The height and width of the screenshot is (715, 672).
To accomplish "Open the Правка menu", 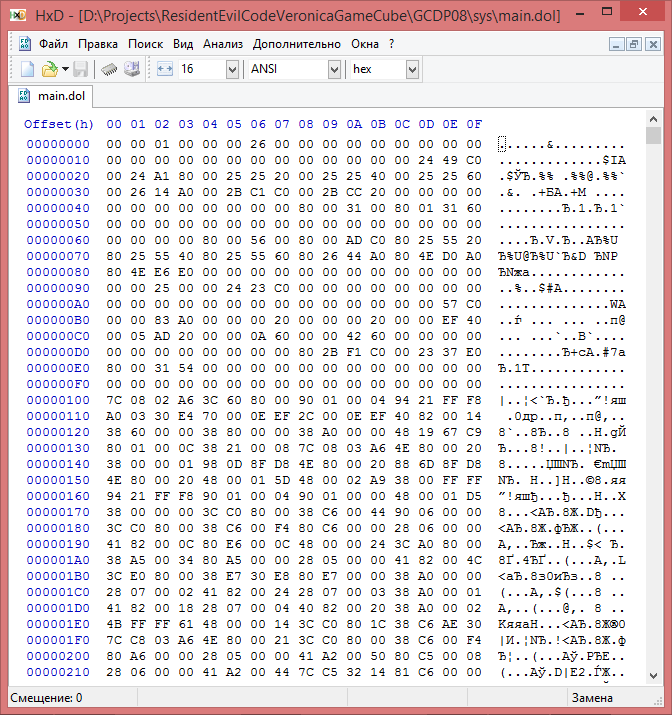I will click(98, 44).
